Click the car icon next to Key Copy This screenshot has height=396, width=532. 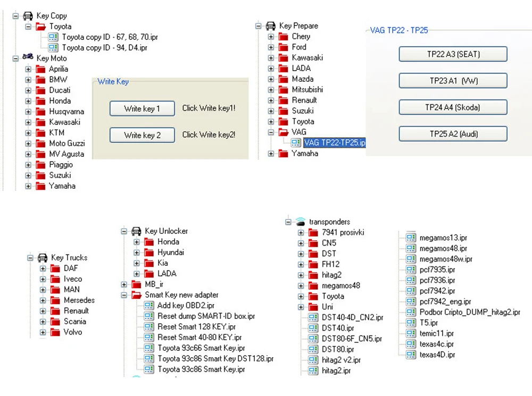[x=28, y=16]
